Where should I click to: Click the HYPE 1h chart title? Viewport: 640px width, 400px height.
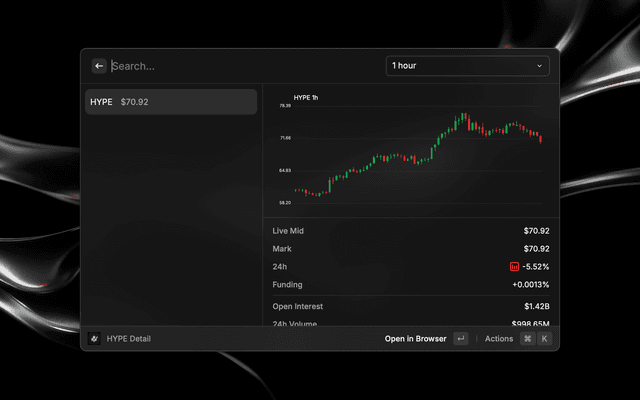(x=306, y=98)
